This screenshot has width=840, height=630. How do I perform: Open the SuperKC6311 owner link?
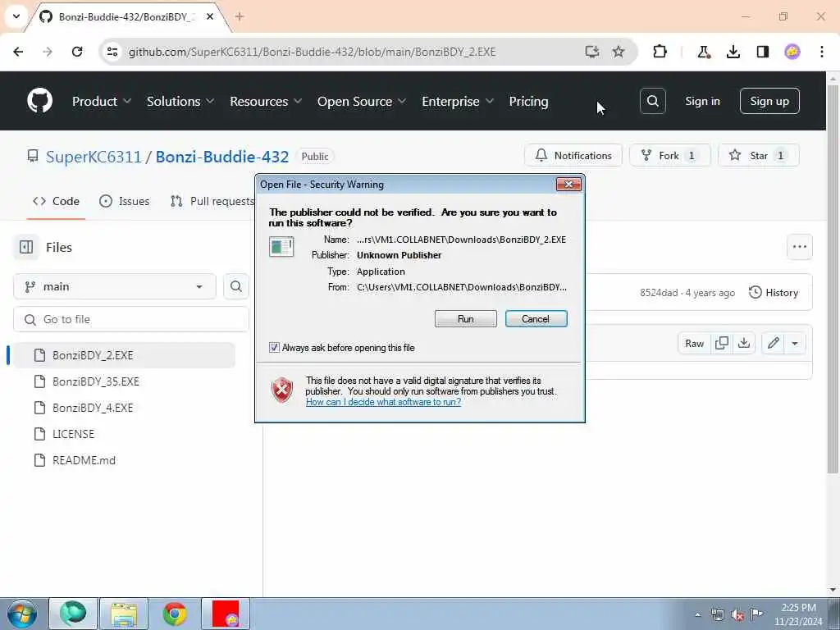click(94, 157)
